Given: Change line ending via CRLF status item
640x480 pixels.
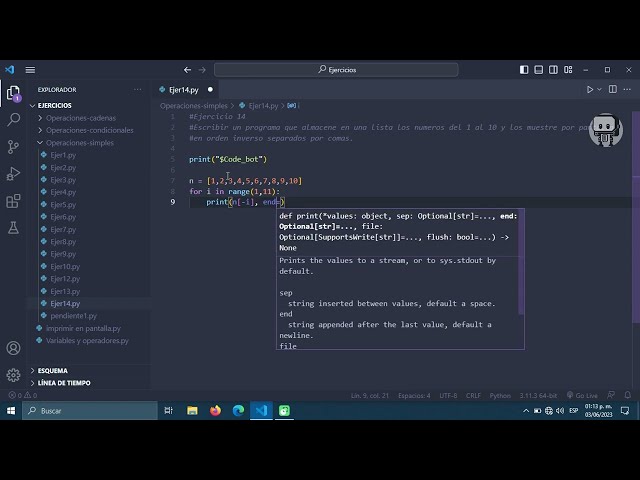Looking at the screenshot, I should point(473,396).
